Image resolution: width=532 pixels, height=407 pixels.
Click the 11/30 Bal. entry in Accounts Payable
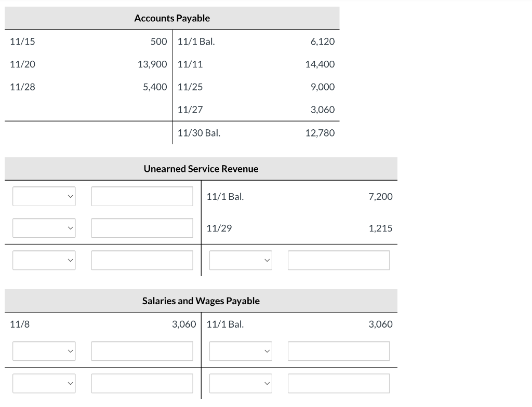tap(198, 133)
